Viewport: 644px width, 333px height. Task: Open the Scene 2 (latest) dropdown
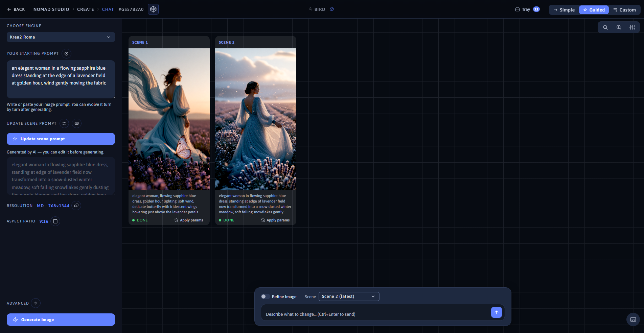(x=349, y=296)
